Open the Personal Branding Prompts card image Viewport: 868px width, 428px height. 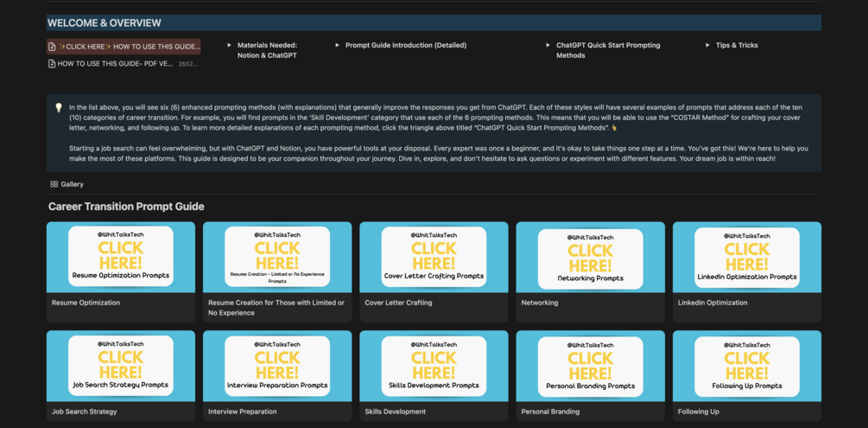coord(590,366)
